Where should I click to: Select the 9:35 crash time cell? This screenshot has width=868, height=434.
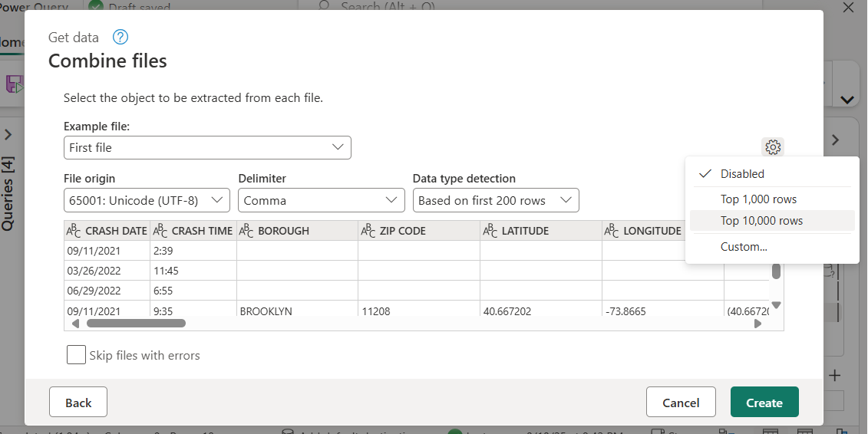coord(193,309)
